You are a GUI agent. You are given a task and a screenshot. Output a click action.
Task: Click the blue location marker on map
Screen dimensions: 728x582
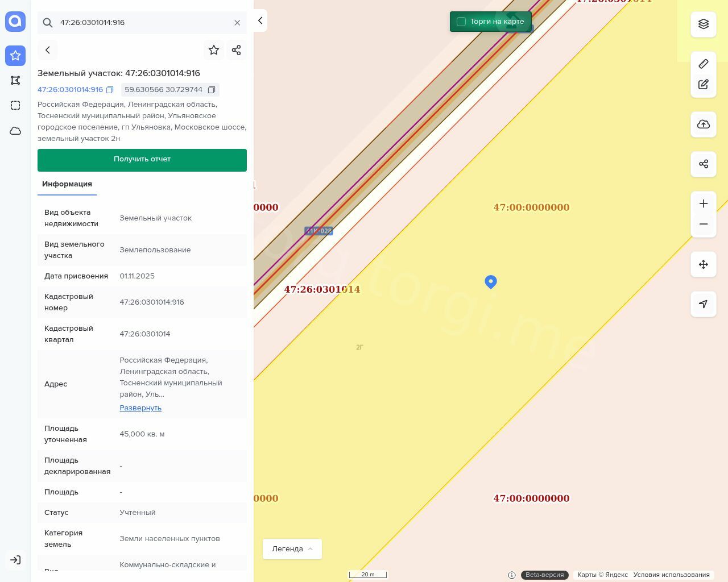(x=491, y=281)
